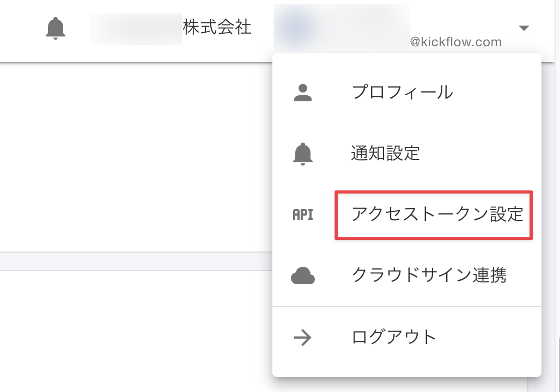Click the bell icon next to 通知設定
The image size is (560, 392).
pos(303,154)
